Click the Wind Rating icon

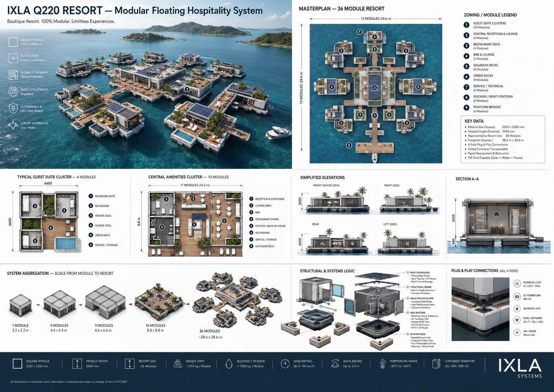click(285, 363)
